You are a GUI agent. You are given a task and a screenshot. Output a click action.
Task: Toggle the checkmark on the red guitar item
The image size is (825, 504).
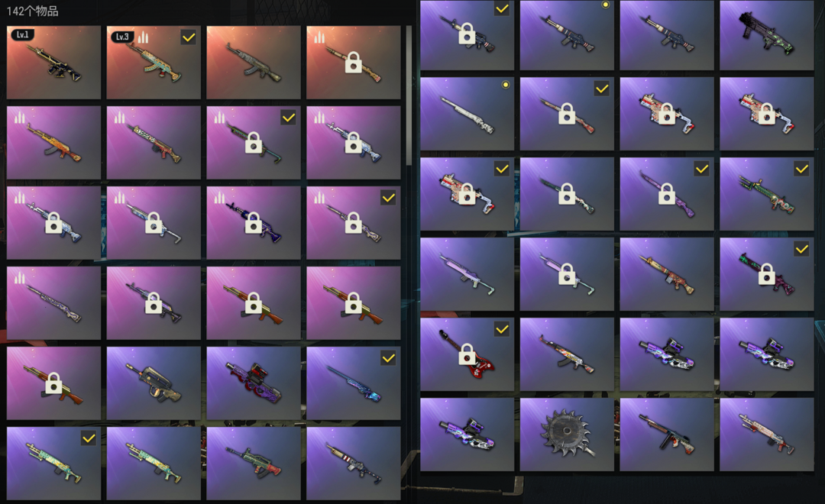pyautogui.click(x=502, y=329)
